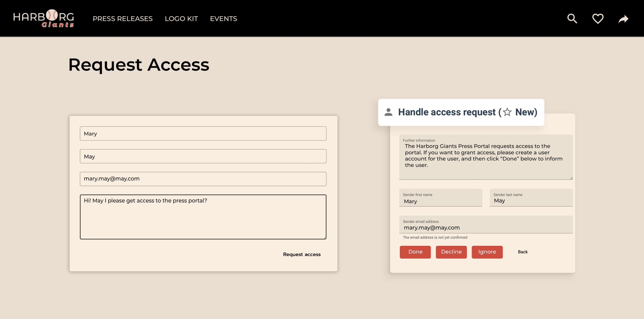Click the message textarea about press portal
The width and height of the screenshot is (644, 319).
coord(203,217)
